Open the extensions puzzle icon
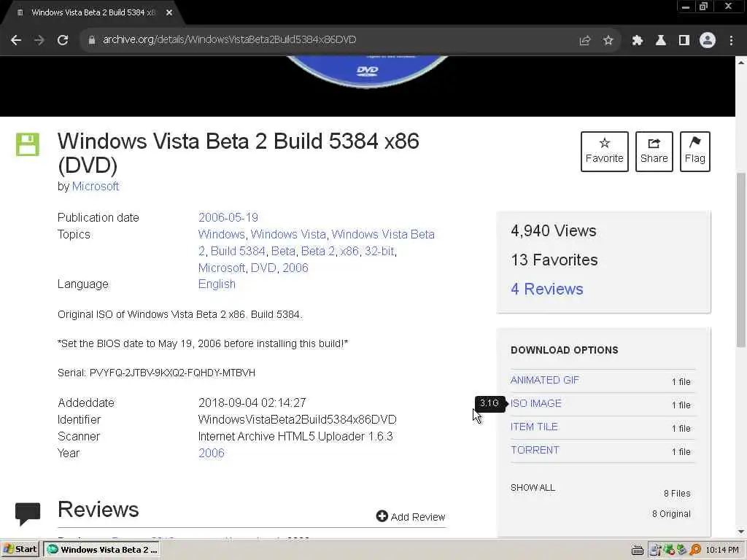 coord(638,41)
